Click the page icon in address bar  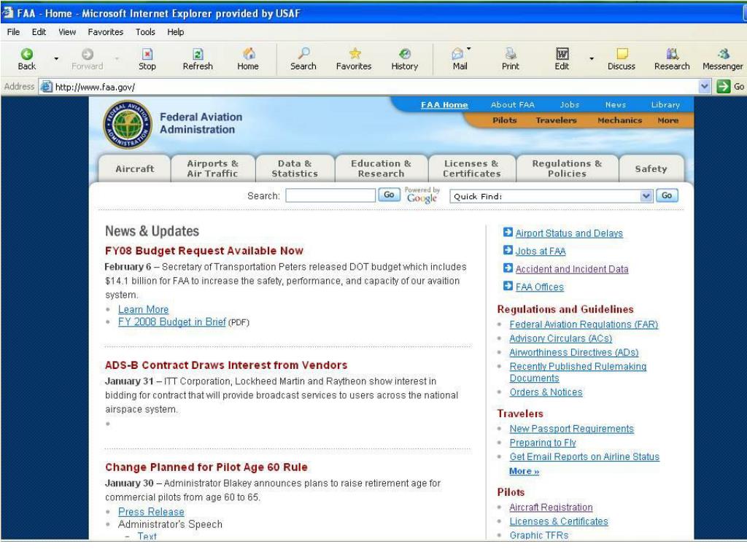tap(46, 87)
